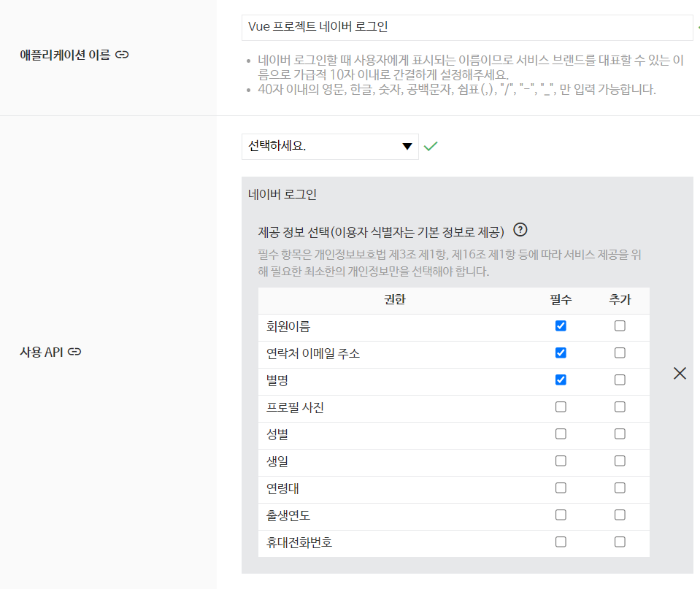Screen dimensions: 700x589
Task: Open the 선택하세요 API dropdown
Action: 330,147
